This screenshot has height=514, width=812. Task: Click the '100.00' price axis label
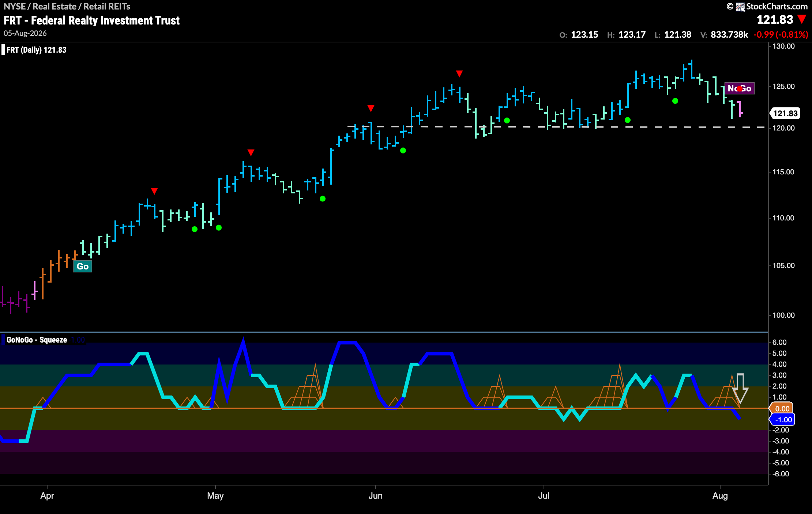783,315
